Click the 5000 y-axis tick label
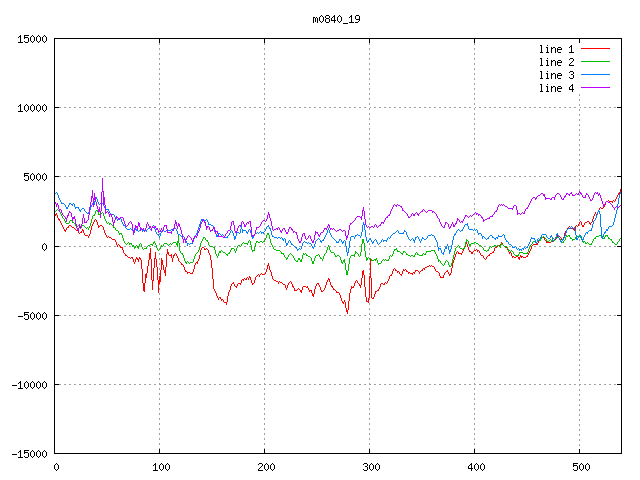 (x=35, y=177)
